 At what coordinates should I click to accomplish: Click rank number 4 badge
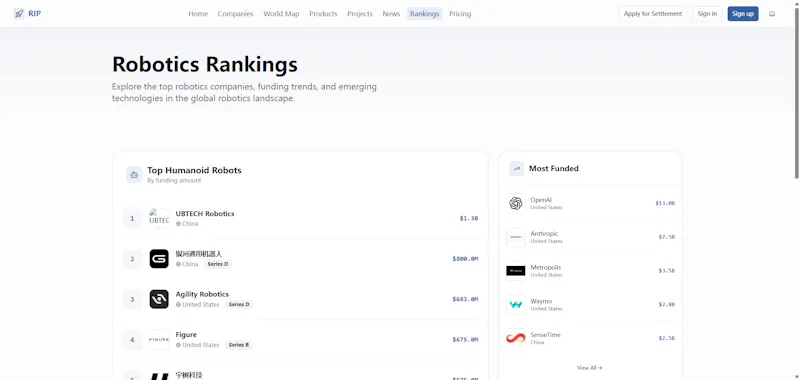132,339
